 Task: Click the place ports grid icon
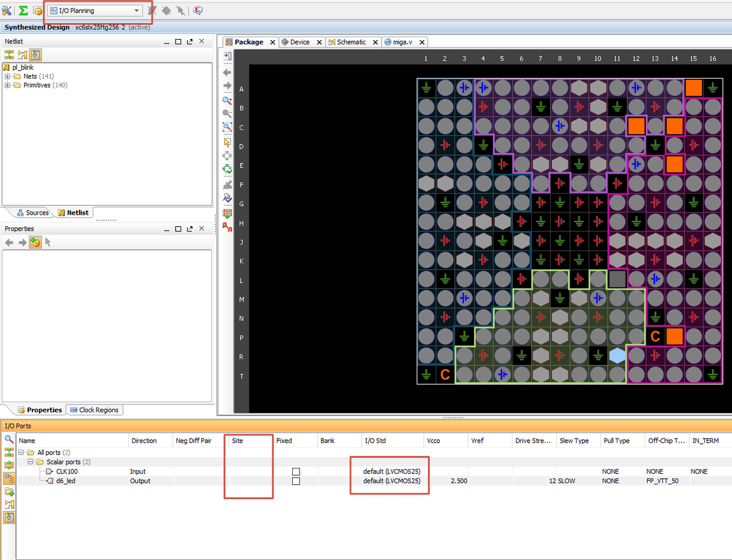(x=227, y=213)
